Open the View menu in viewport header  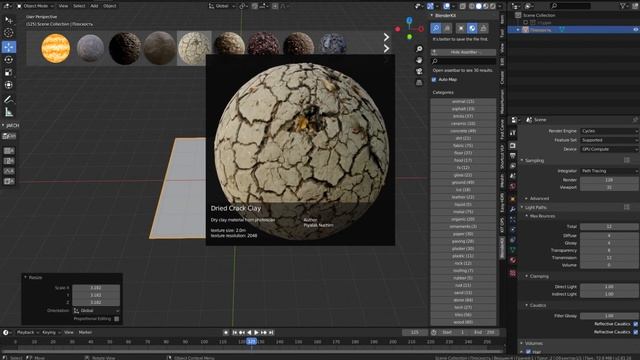tap(63, 6)
